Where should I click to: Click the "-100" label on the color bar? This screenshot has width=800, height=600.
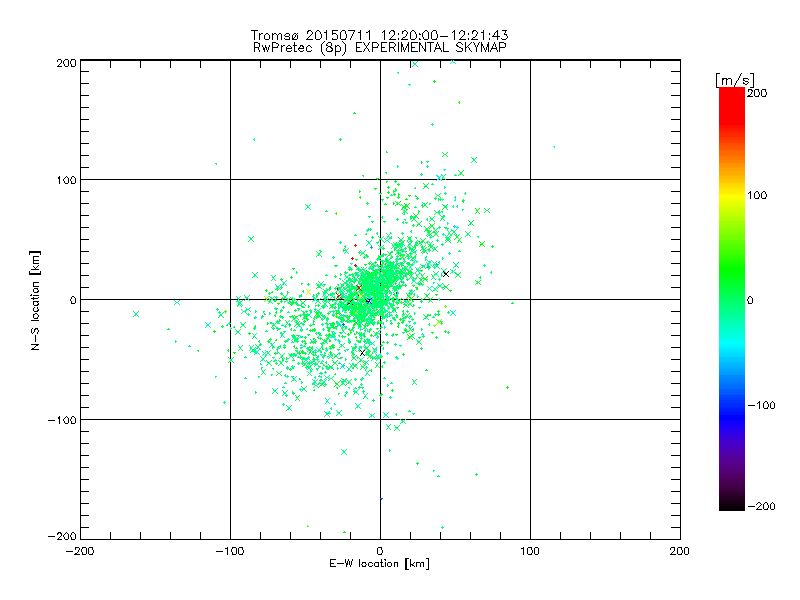[761, 405]
